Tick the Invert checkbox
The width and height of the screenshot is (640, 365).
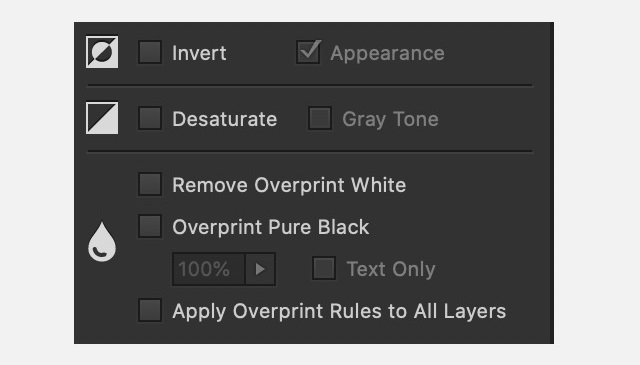[x=150, y=52]
